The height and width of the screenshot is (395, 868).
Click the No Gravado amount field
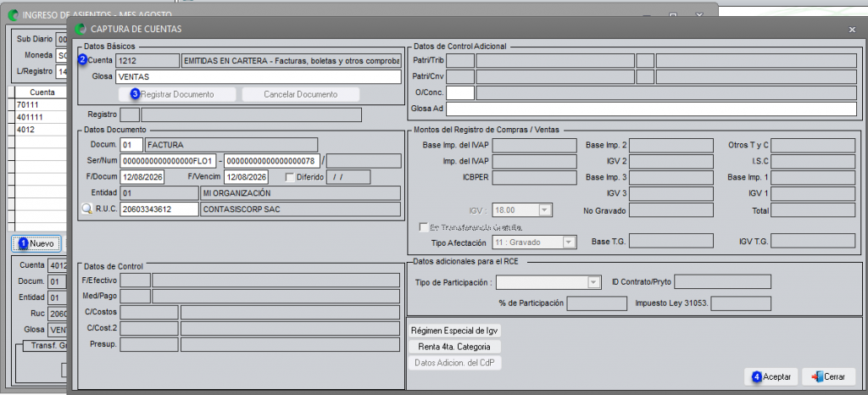(x=671, y=210)
